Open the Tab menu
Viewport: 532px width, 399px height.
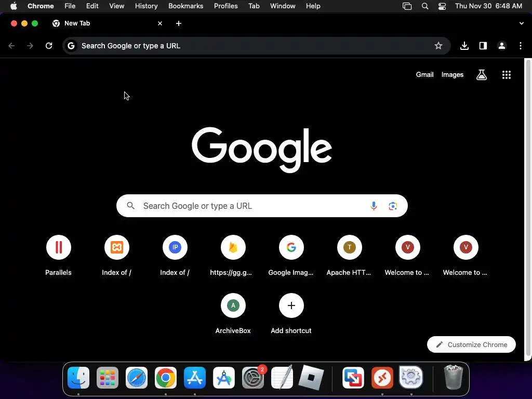[x=254, y=6]
